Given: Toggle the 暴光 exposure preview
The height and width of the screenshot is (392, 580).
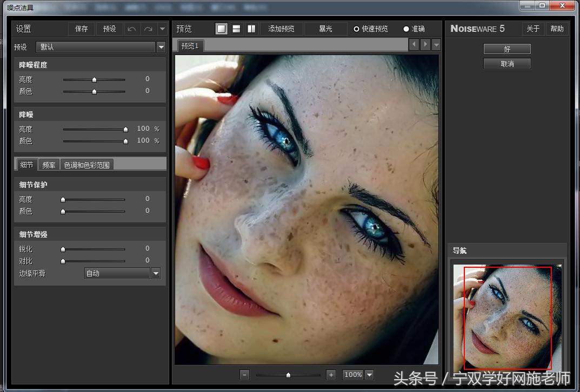Looking at the screenshot, I should 326,29.
